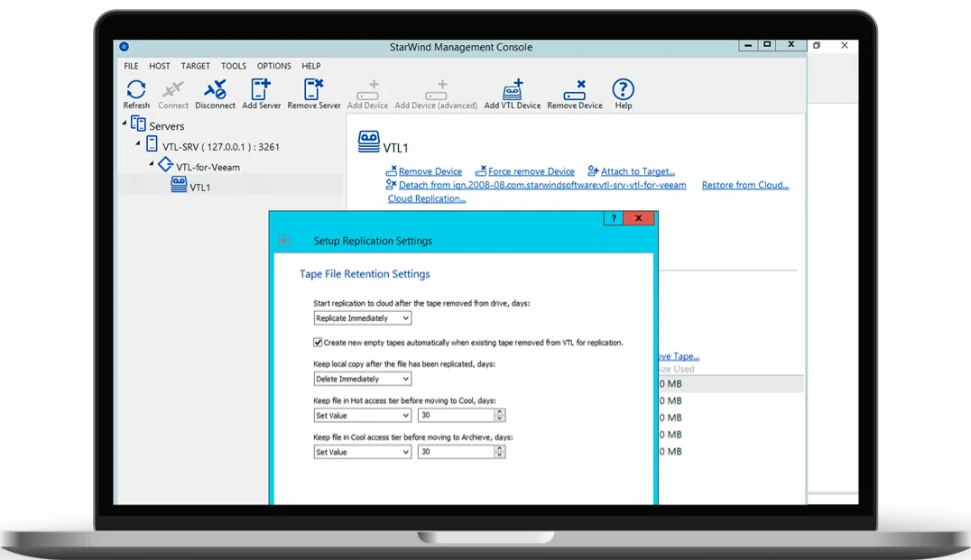Open the Cool access tier 'Set Value' dropdown

coord(362,452)
